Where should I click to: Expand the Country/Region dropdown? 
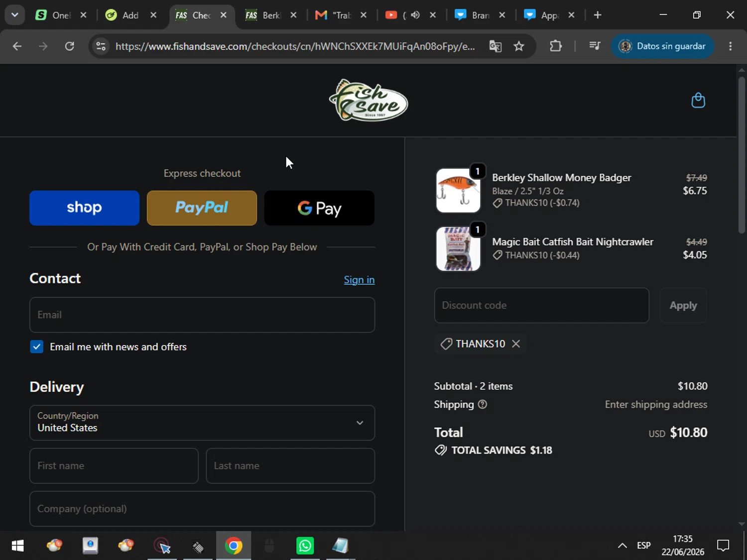[202, 423]
